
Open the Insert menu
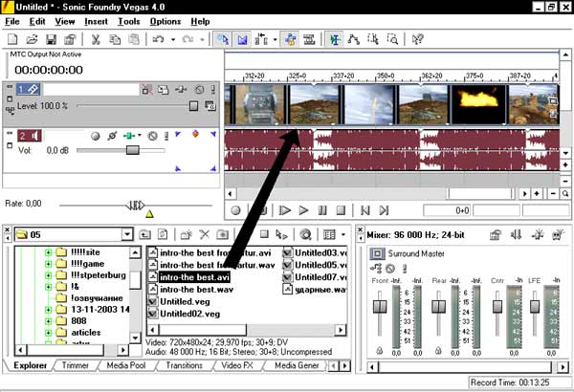coord(96,20)
